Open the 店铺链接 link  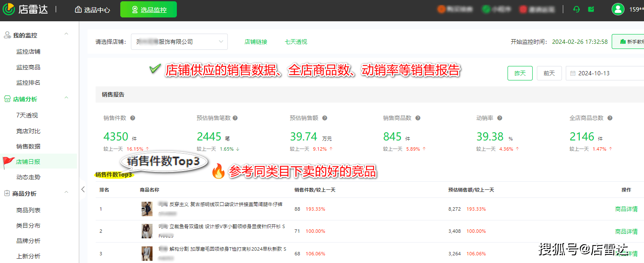256,41
